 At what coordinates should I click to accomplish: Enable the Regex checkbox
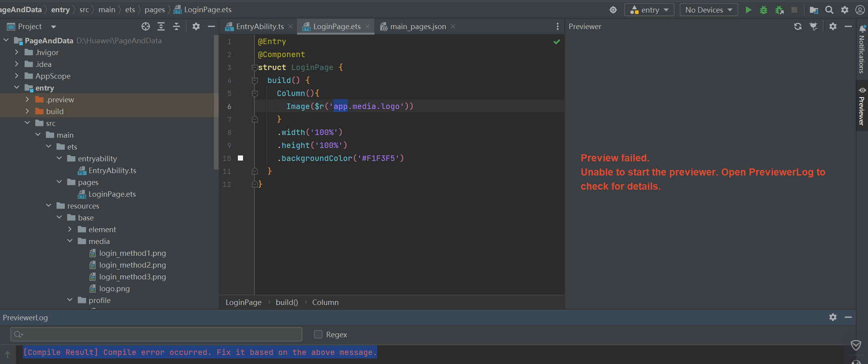click(318, 334)
